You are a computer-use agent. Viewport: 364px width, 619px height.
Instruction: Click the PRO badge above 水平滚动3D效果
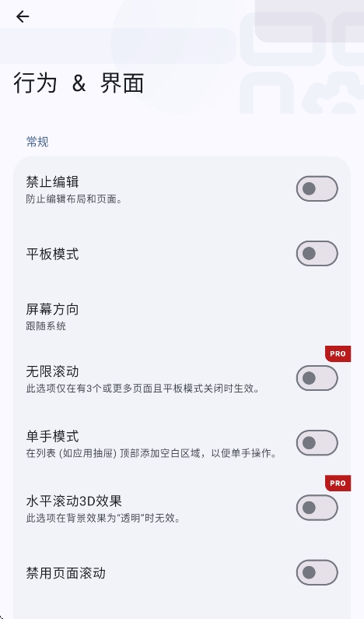(338, 484)
